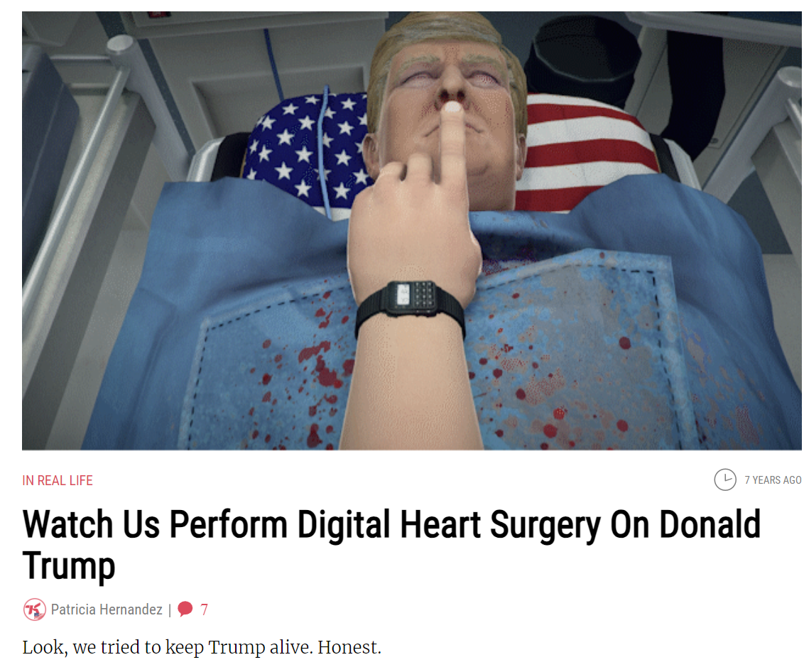Open the IN REAL LIFE category
This screenshot has width=804, height=672.
point(58,481)
